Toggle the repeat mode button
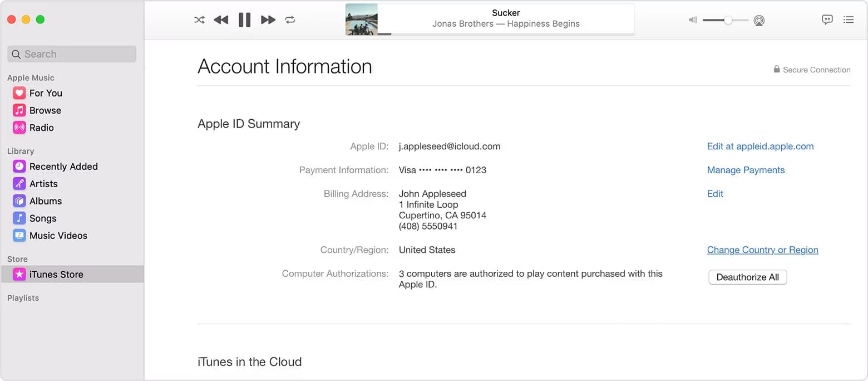868x381 pixels. 290,20
